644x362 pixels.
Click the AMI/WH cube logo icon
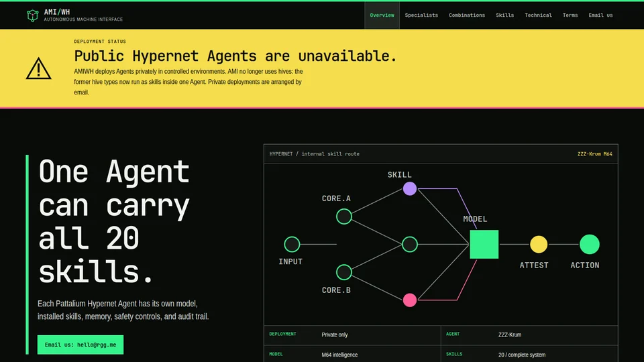(x=32, y=15)
